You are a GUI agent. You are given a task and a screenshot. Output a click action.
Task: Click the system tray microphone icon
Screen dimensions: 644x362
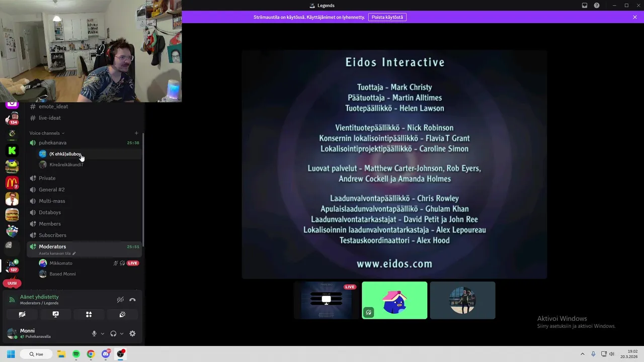click(x=593, y=354)
